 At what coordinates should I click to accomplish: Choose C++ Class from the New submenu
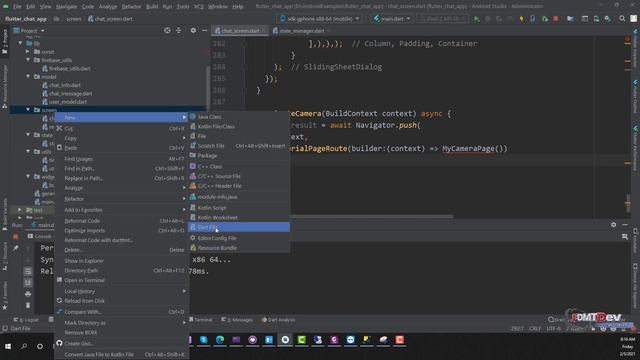tap(239, 167)
